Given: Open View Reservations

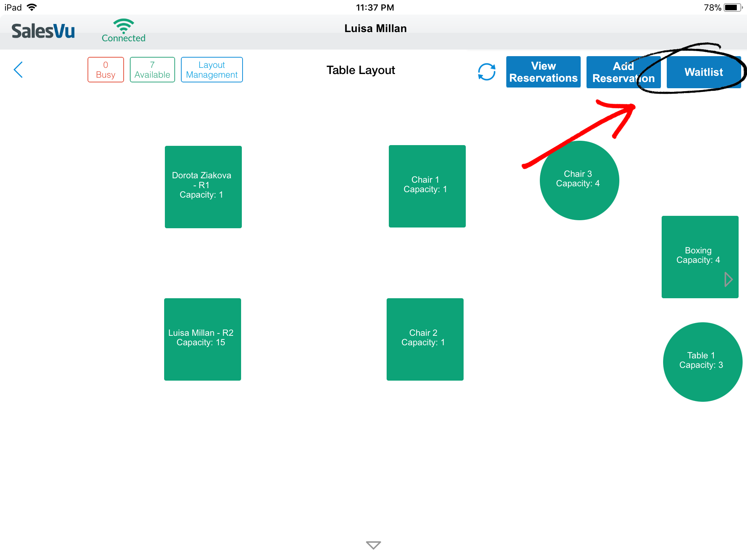Looking at the screenshot, I should [x=543, y=72].
